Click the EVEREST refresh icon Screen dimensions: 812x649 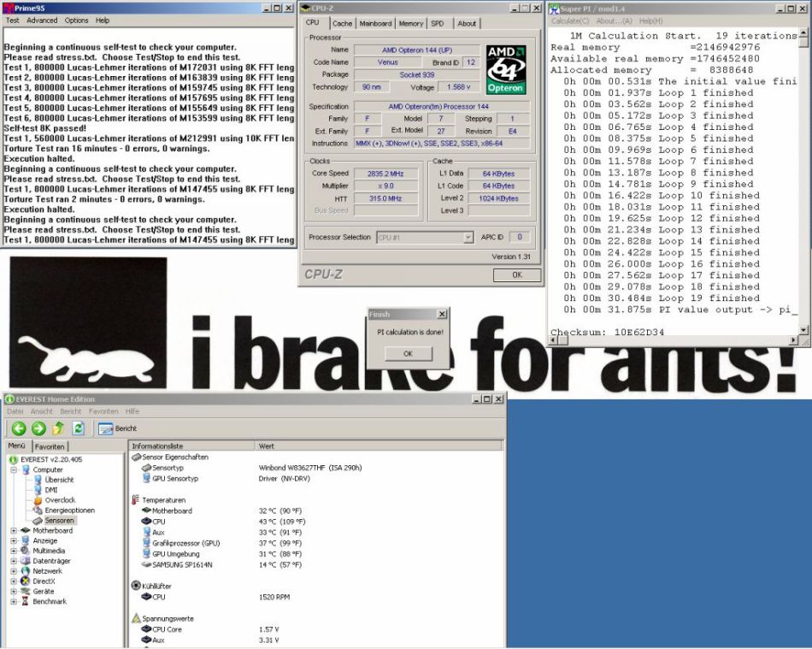[78, 428]
